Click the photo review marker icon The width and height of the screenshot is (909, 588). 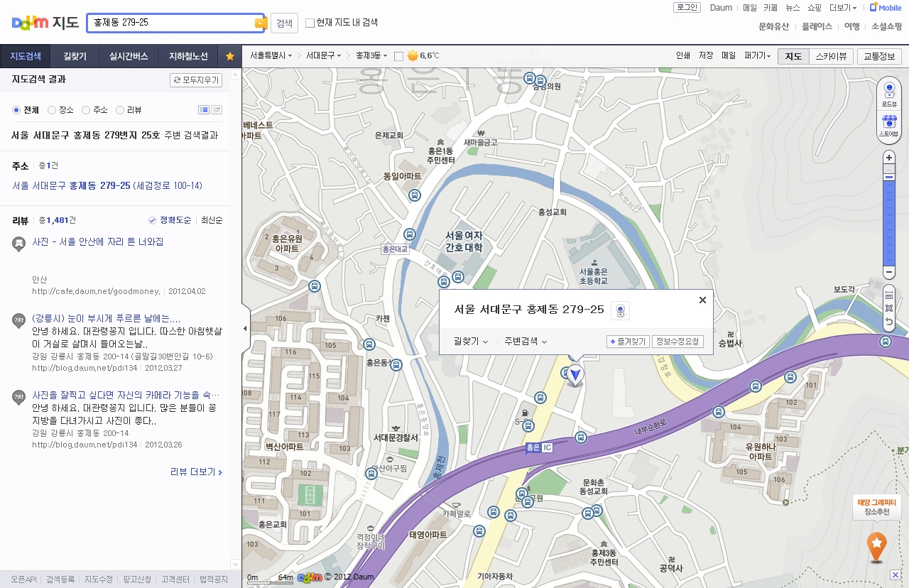pyautogui.click(x=19, y=244)
